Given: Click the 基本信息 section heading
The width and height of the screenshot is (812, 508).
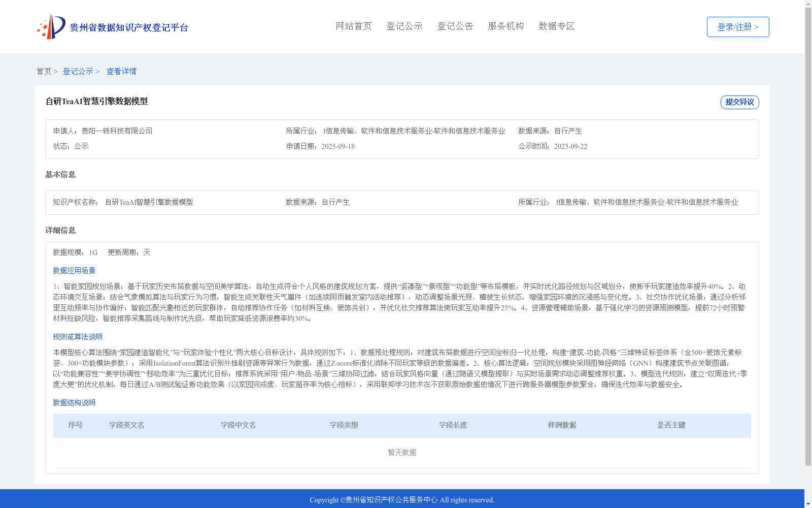Looking at the screenshot, I should [60, 175].
